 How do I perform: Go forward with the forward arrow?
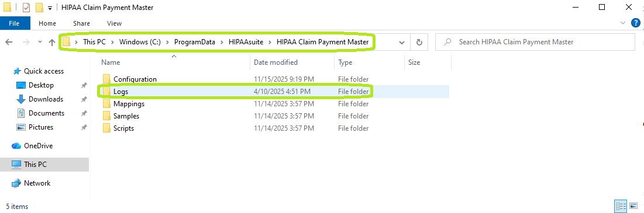coord(26,42)
